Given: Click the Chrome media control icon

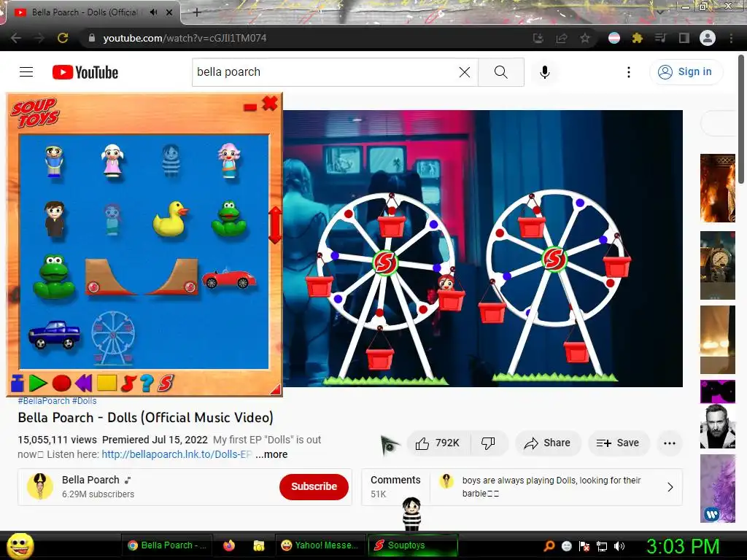Looking at the screenshot, I should coord(661,38).
